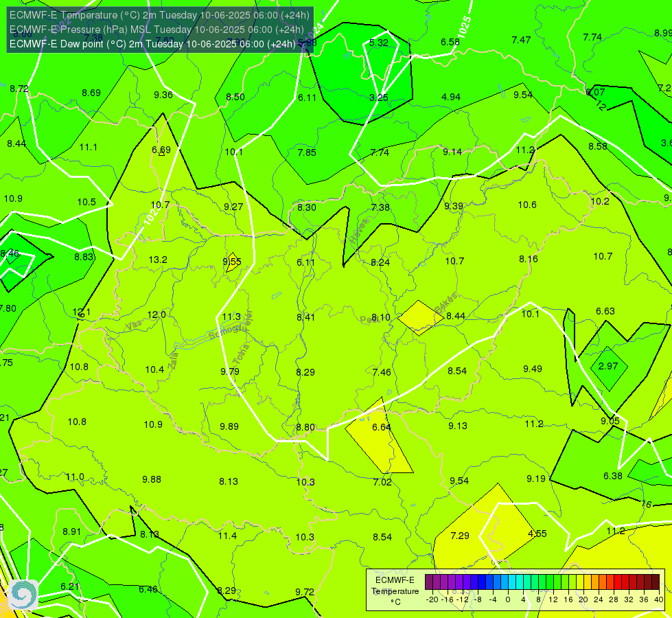Click the 8.10 value near Pest

tap(381, 317)
